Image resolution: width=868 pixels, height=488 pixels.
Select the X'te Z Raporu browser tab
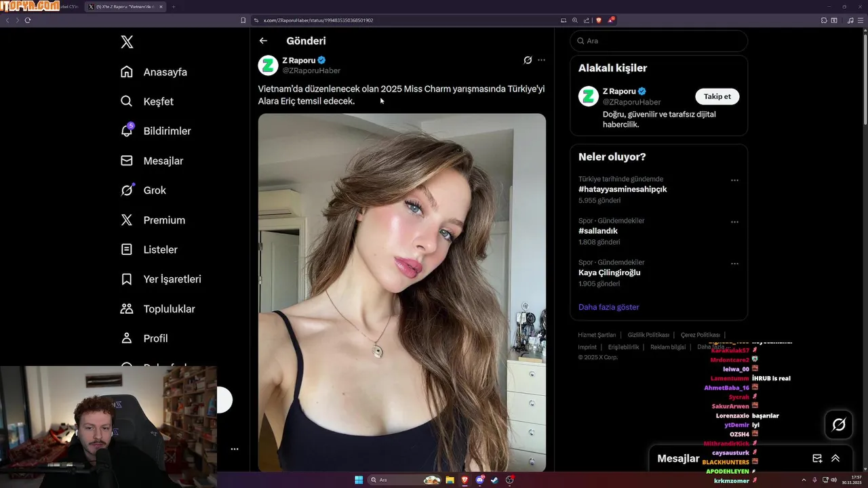[x=125, y=7]
